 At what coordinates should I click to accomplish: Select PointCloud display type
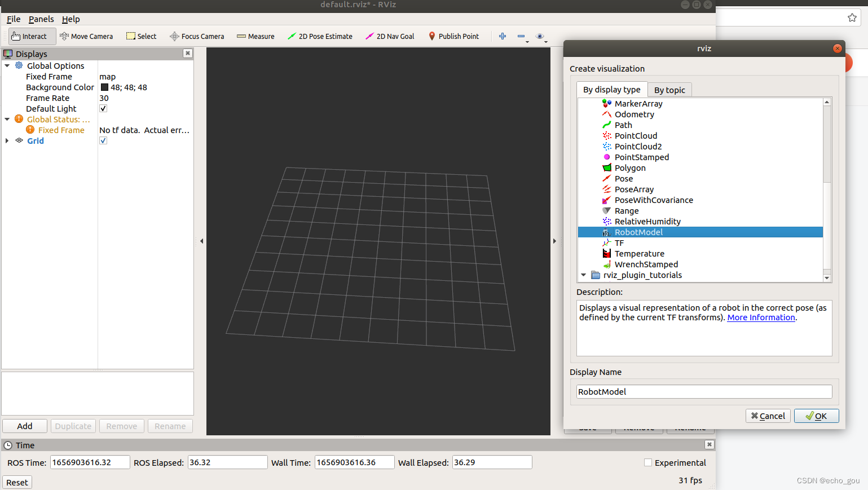tap(636, 136)
